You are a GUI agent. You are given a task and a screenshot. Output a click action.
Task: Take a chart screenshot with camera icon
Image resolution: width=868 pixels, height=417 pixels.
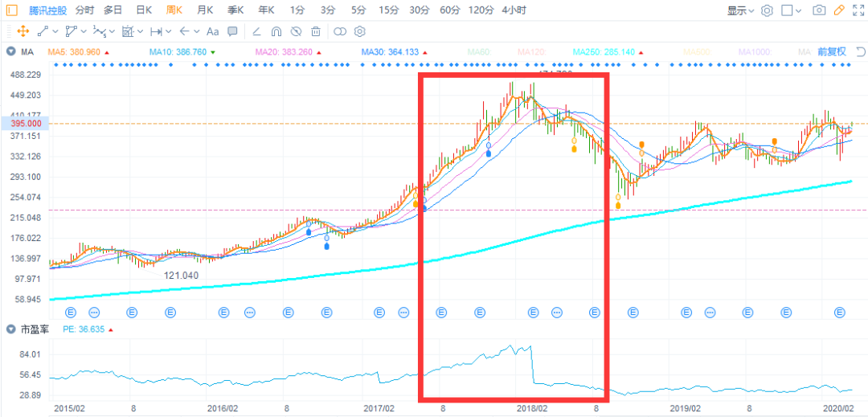[x=819, y=10]
